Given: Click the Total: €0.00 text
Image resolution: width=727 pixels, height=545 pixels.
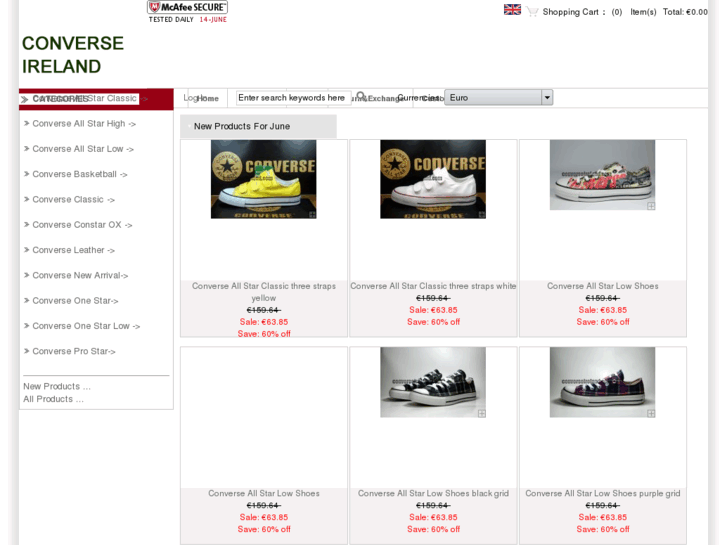Looking at the screenshot, I should (685, 12).
